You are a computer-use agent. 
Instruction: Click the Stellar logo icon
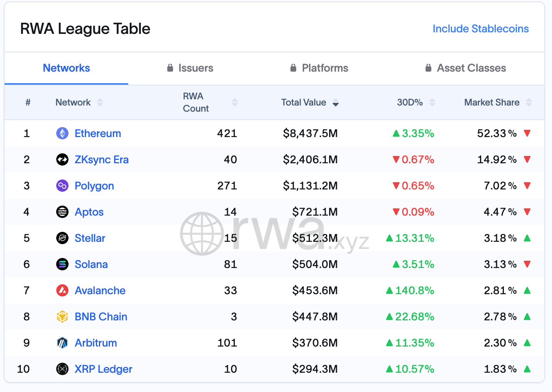pos(62,238)
